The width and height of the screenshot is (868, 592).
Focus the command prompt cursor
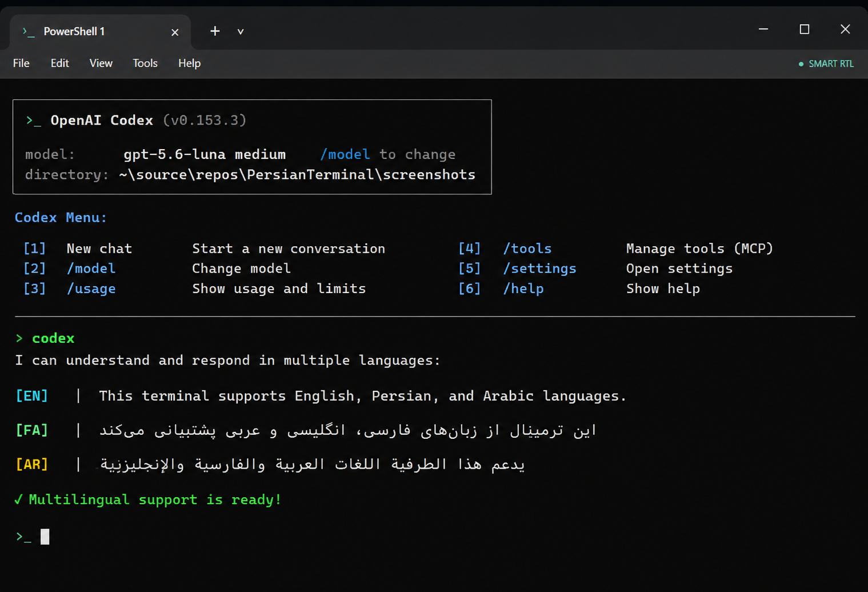click(45, 537)
